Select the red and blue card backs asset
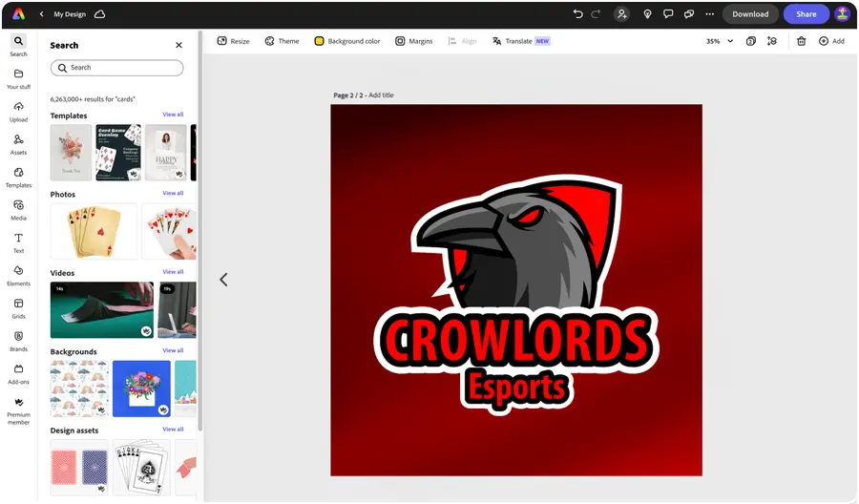The height and width of the screenshot is (504, 859). [79, 468]
